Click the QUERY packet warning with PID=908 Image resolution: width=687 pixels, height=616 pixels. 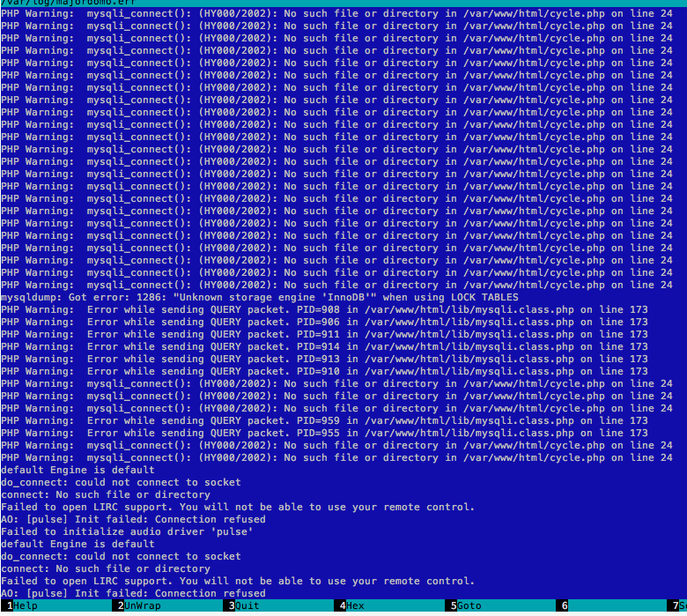pyautogui.click(x=324, y=309)
